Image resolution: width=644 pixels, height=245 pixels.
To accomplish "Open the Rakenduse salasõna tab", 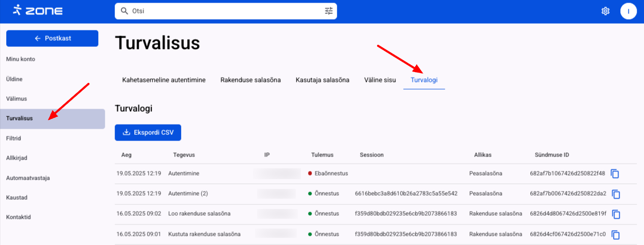I will 251,80.
